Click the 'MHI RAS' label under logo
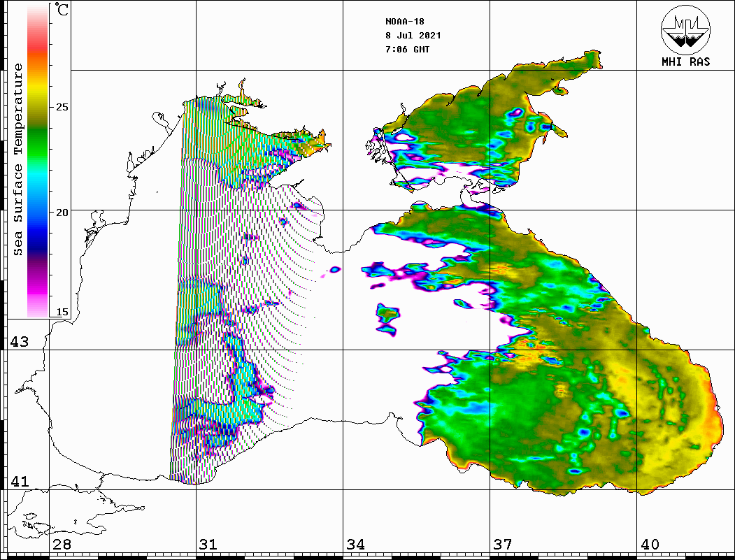735x560 pixels. point(685,62)
